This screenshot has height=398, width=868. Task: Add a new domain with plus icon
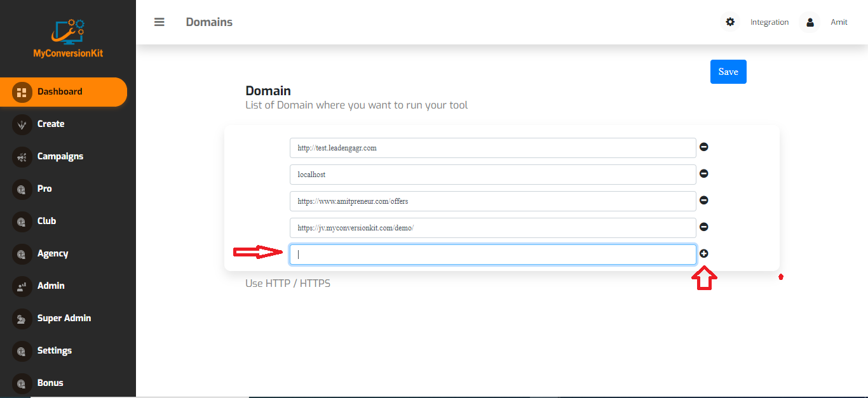704,253
